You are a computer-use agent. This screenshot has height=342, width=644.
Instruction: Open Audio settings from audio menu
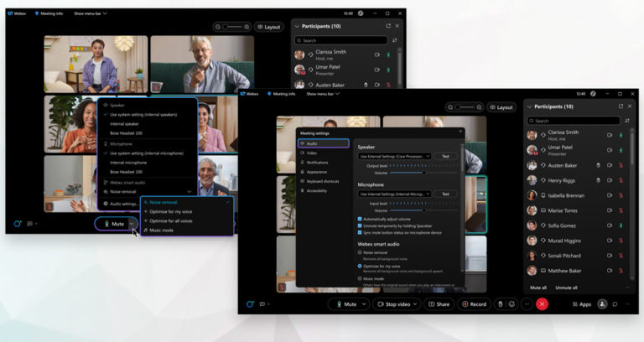tap(121, 204)
